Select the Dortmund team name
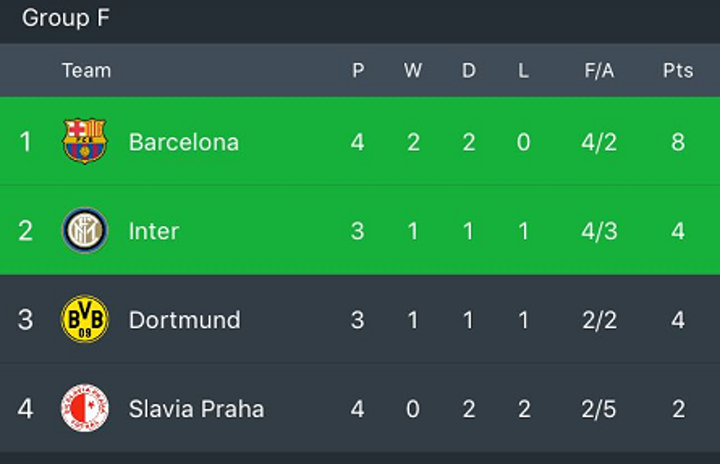Viewport: 720px width, 464px height. pos(185,320)
